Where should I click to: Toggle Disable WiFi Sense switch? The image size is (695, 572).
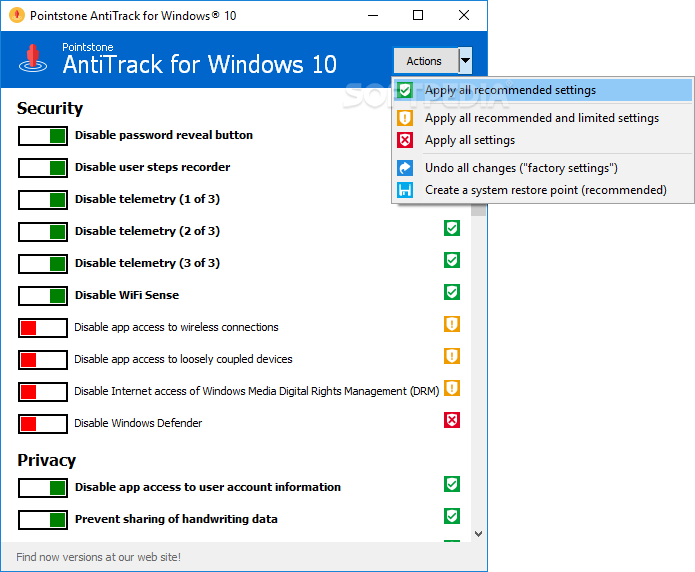(x=43, y=296)
